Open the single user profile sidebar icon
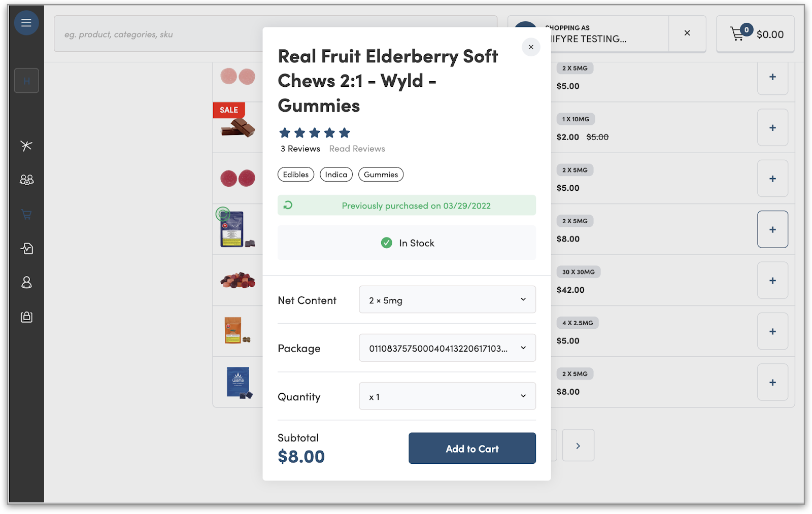The image size is (812, 514). point(26,283)
